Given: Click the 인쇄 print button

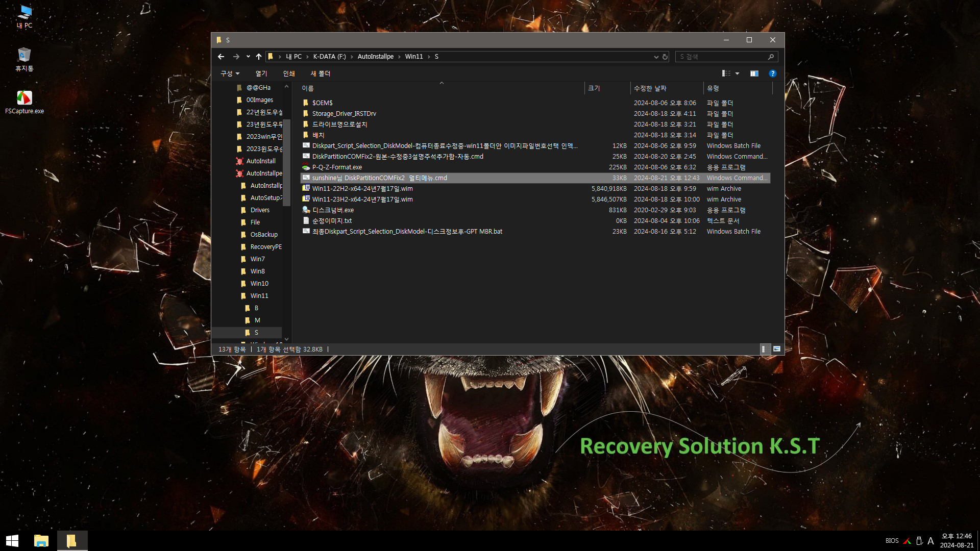Looking at the screenshot, I should click(x=289, y=73).
